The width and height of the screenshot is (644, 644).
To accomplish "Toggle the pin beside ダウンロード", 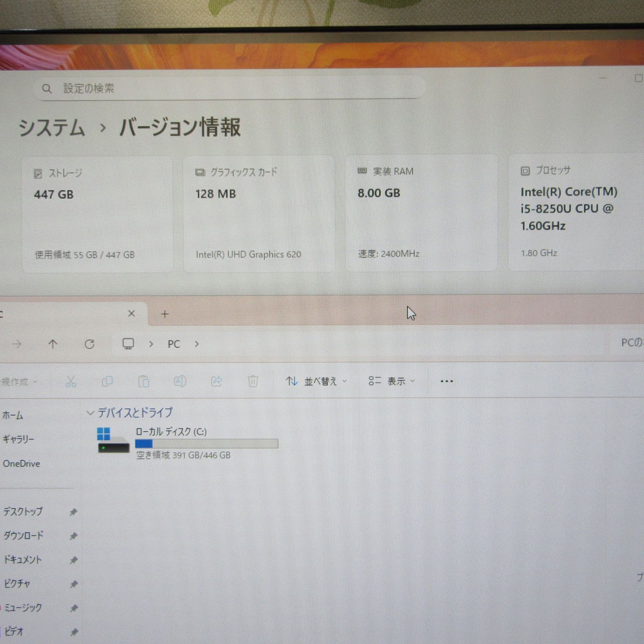I will [74, 535].
